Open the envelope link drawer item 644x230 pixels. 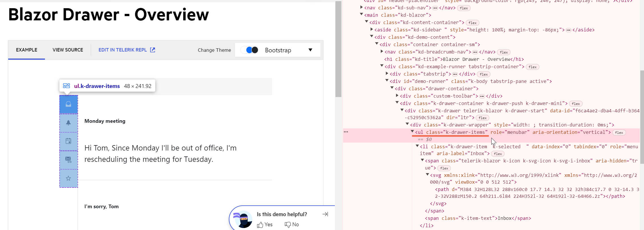click(68, 160)
